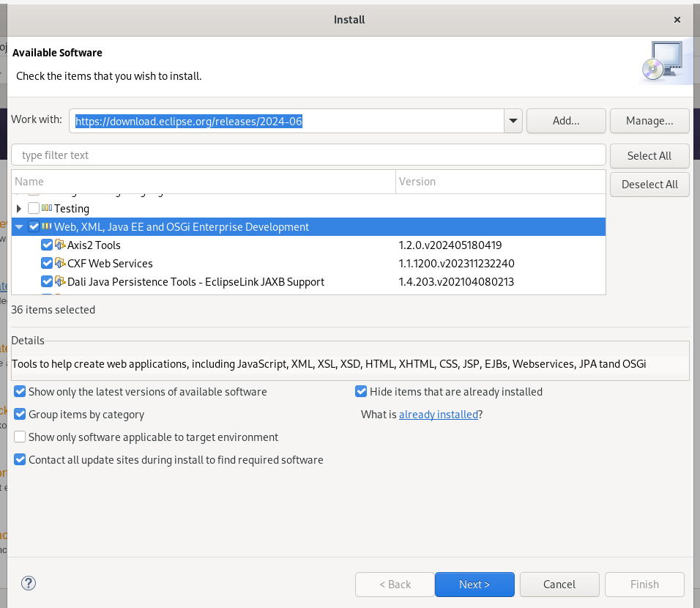The image size is (700, 608).
Task: Click the details description text
Action: click(329, 364)
